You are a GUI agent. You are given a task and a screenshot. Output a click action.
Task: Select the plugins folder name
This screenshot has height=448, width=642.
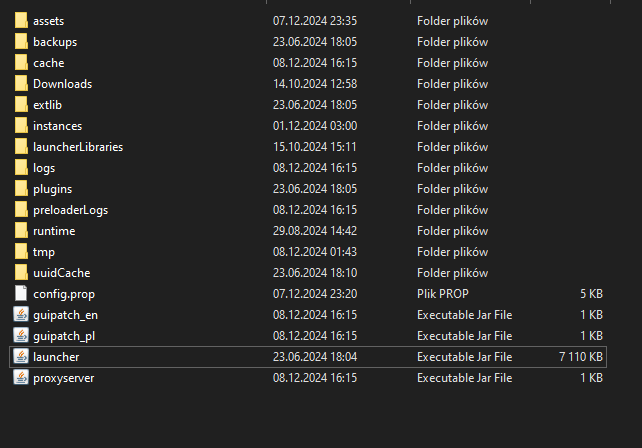(x=52, y=189)
